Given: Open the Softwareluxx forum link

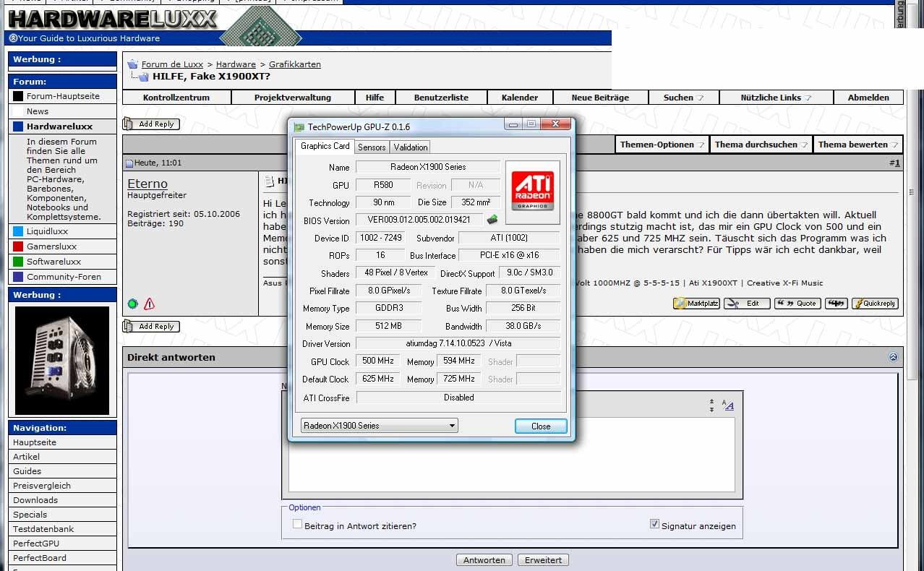Looking at the screenshot, I should tap(54, 262).
